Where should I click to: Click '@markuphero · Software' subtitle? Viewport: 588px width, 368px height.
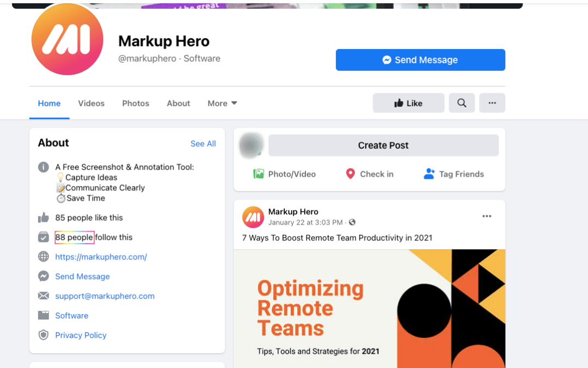(x=169, y=58)
